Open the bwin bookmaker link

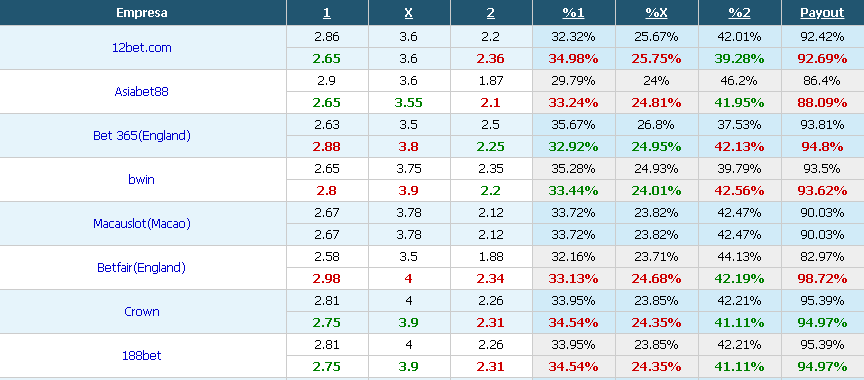(x=142, y=180)
